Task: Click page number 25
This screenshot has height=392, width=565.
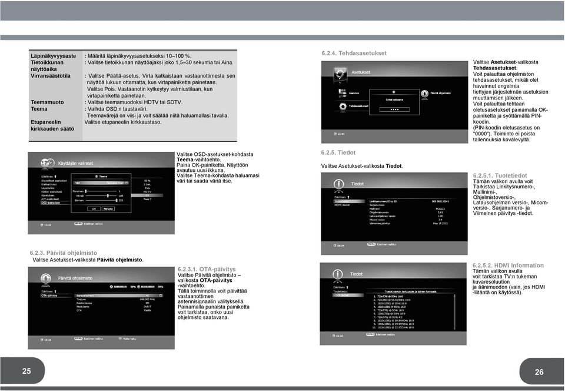Action: pos(26,371)
